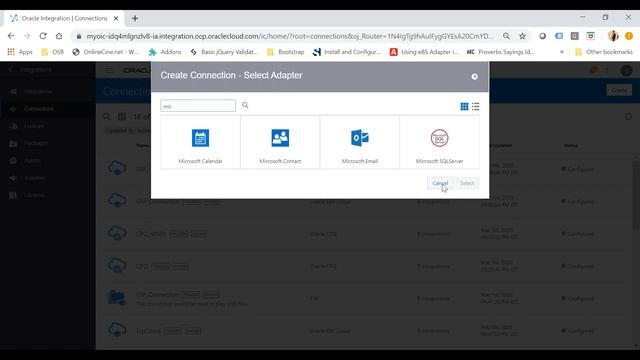Image resolution: width=640 pixels, height=360 pixels.
Task: Click the Create button on Connections page
Action: (x=619, y=90)
